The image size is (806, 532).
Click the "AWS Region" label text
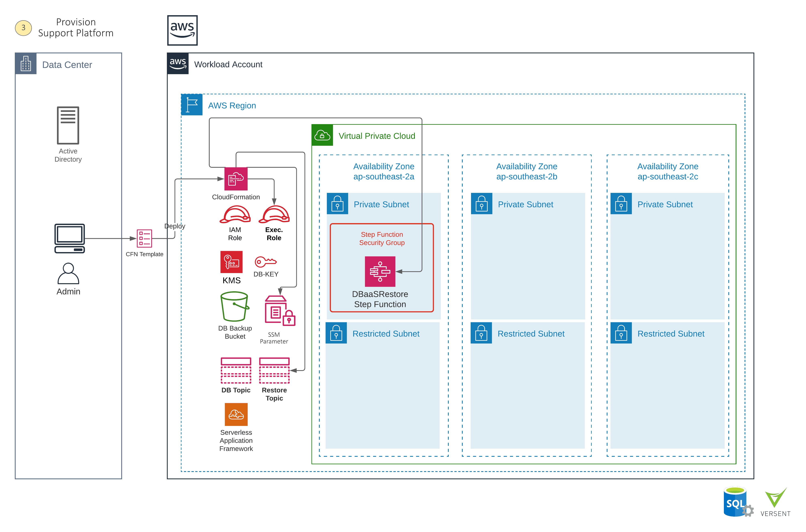pyautogui.click(x=232, y=105)
